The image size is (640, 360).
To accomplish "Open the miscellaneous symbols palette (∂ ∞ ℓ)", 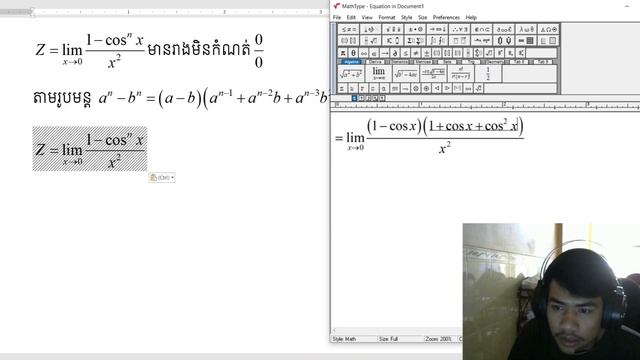I will pyautogui.click(x=504, y=29).
